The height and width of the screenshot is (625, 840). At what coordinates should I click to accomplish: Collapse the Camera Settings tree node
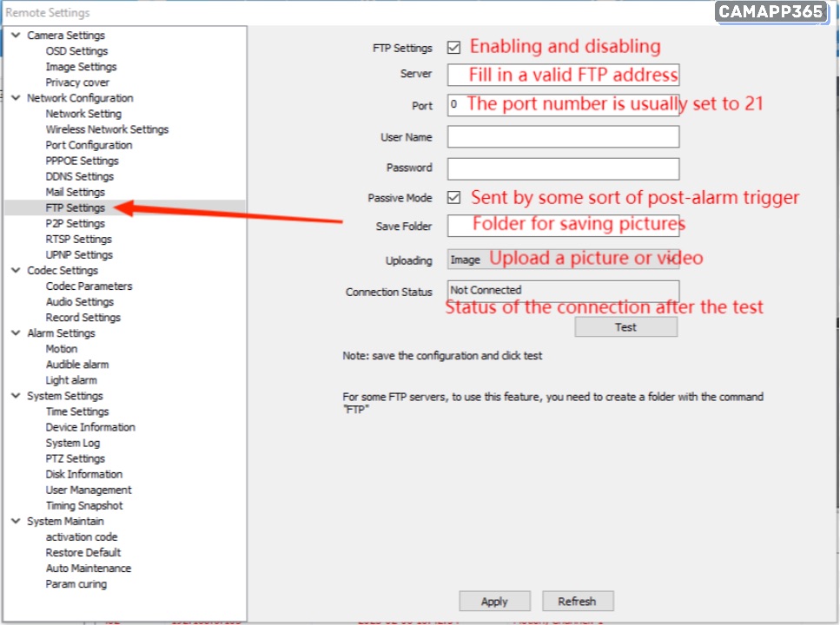[x=17, y=36]
